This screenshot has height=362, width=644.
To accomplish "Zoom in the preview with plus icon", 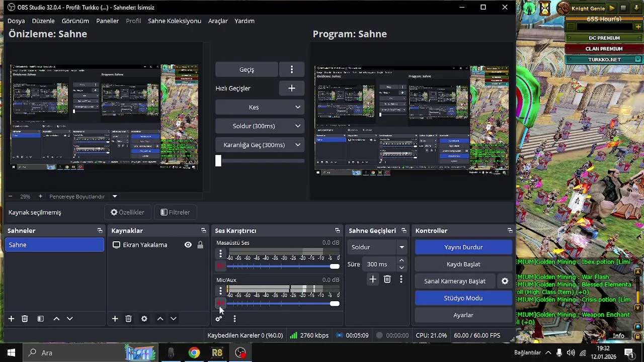I will click(x=40, y=197).
